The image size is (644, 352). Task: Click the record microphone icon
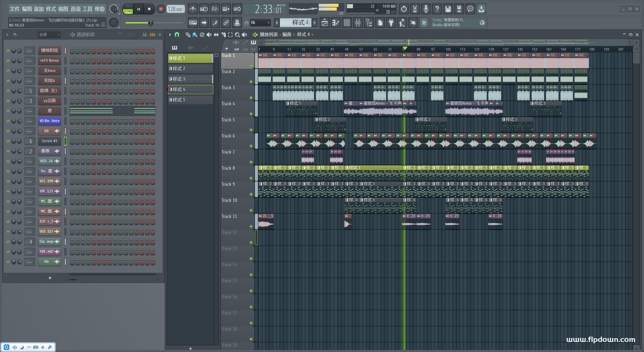click(x=426, y=9)
